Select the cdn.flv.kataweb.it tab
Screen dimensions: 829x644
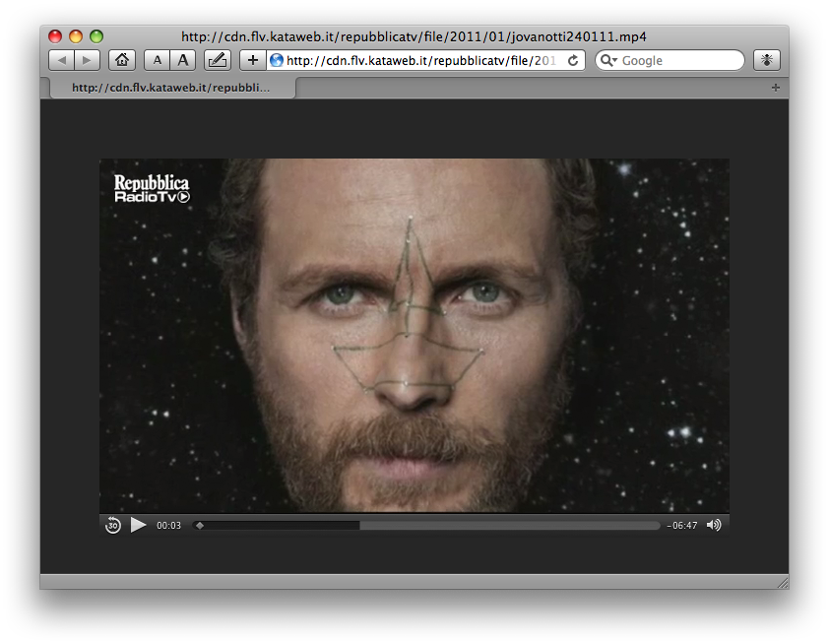[x=171, y=88]
